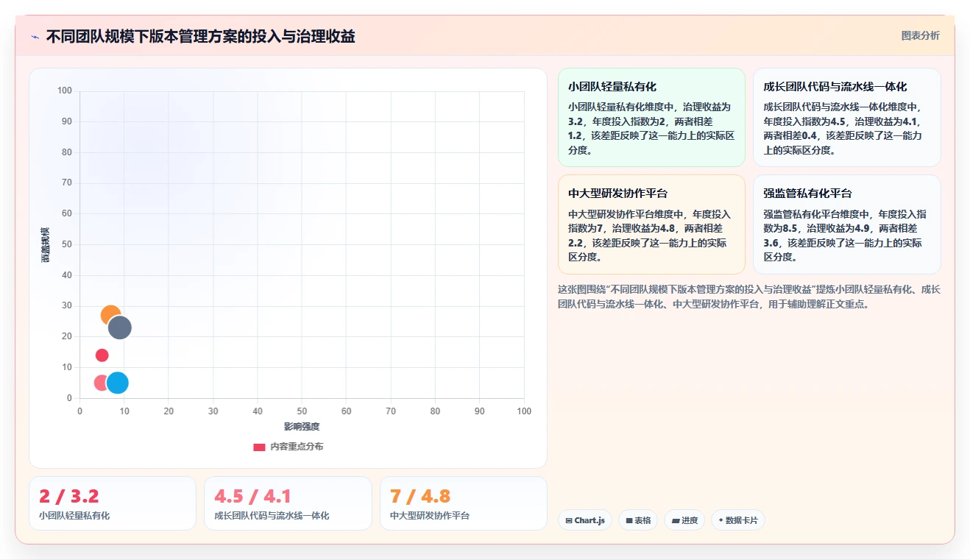Select the blue bubble in the chart
This screenshot has height=560, width=970.
click(117, 383)
